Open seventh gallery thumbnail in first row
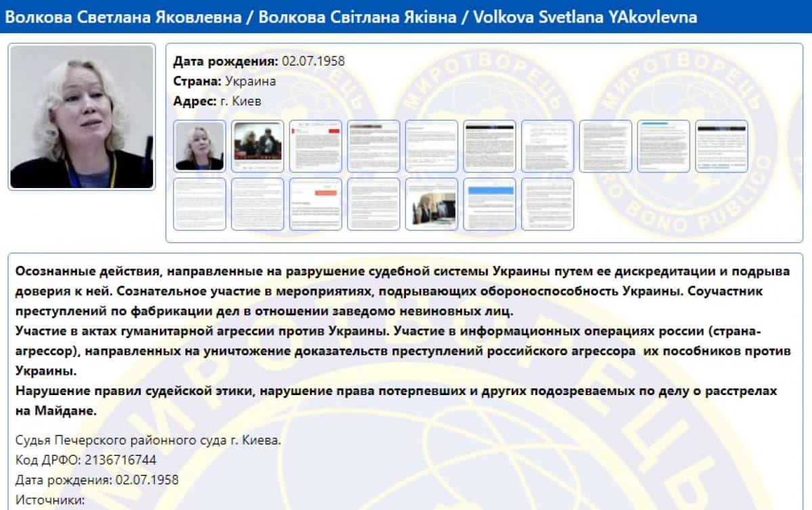 point(548,146)
